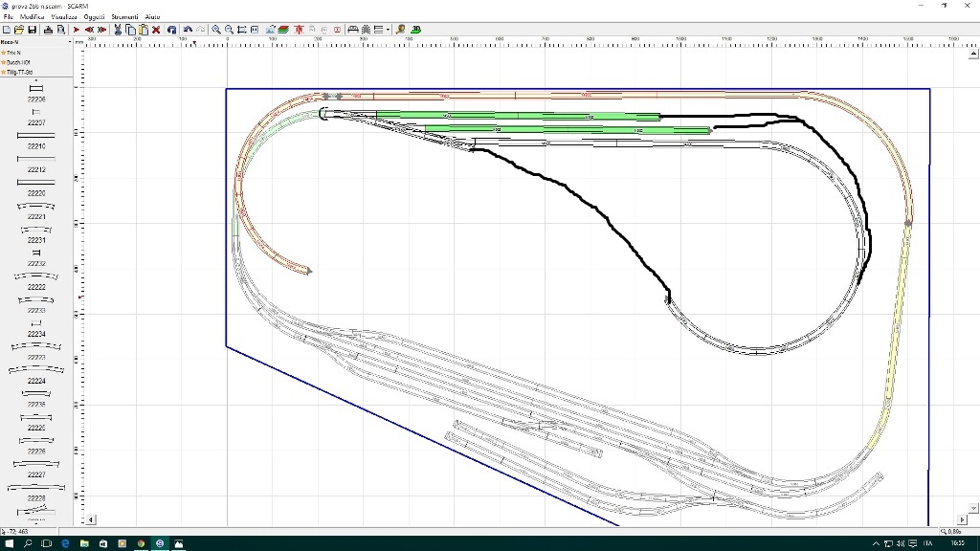Switch to 3D view
This screenshot has height=551, width=980.
[415, 30]
